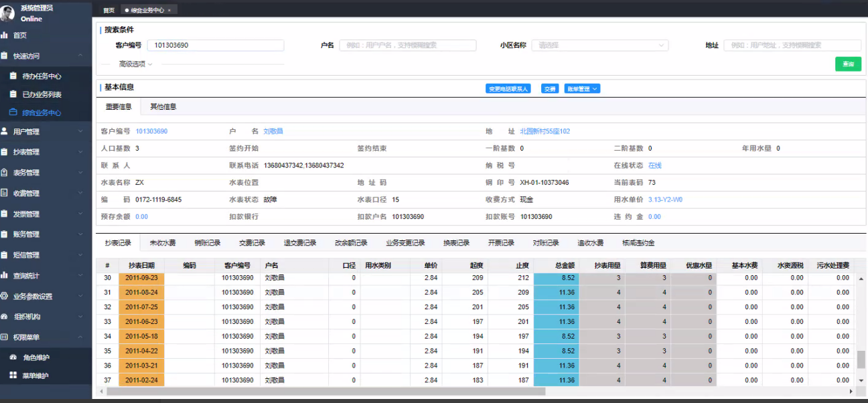Viewport: 868px width, 403px height.
Task: Click the 变更电话联系人 button
Action: 508,88
